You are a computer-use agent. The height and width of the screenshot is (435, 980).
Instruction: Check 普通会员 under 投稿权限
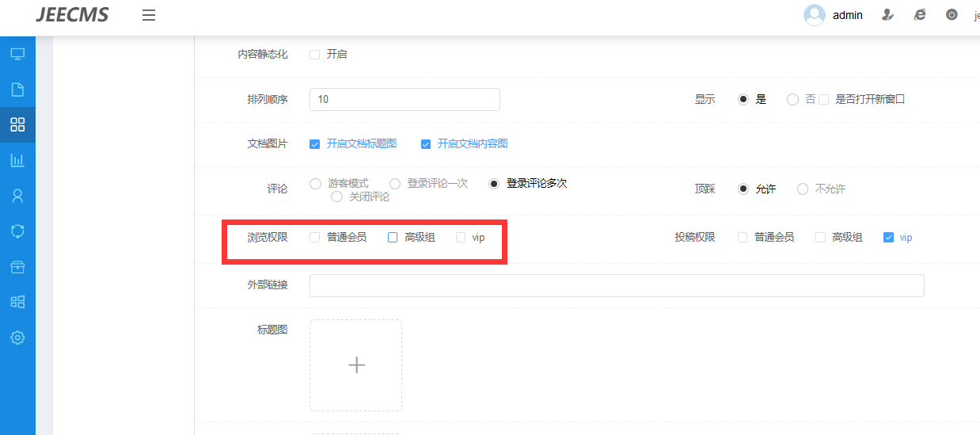(x=742, y=237)
